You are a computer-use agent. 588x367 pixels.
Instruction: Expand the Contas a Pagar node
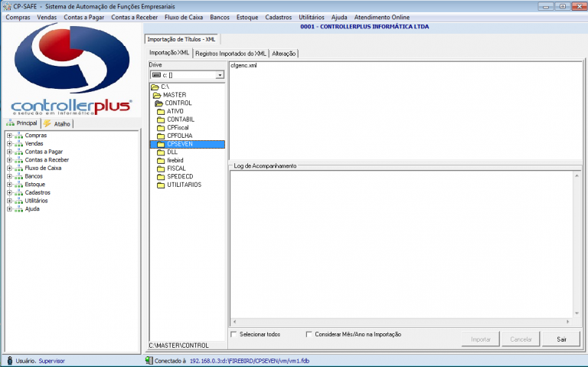coord(9,152)
